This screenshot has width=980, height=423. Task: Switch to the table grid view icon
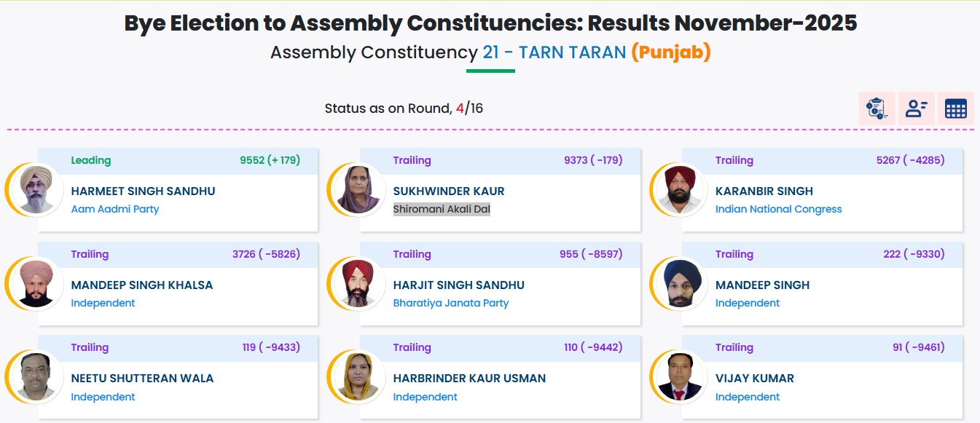pos(955,108)
